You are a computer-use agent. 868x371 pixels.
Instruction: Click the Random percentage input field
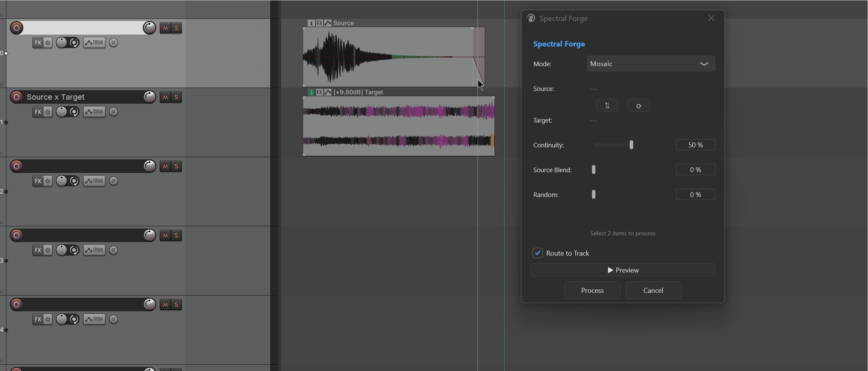click(695, 194)
